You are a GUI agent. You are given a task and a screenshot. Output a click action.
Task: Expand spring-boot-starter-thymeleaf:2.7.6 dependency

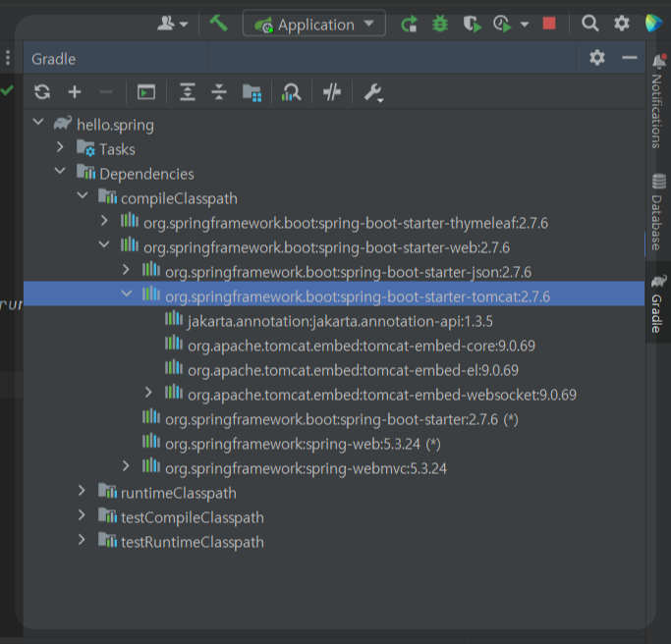(x=104, y=221)
